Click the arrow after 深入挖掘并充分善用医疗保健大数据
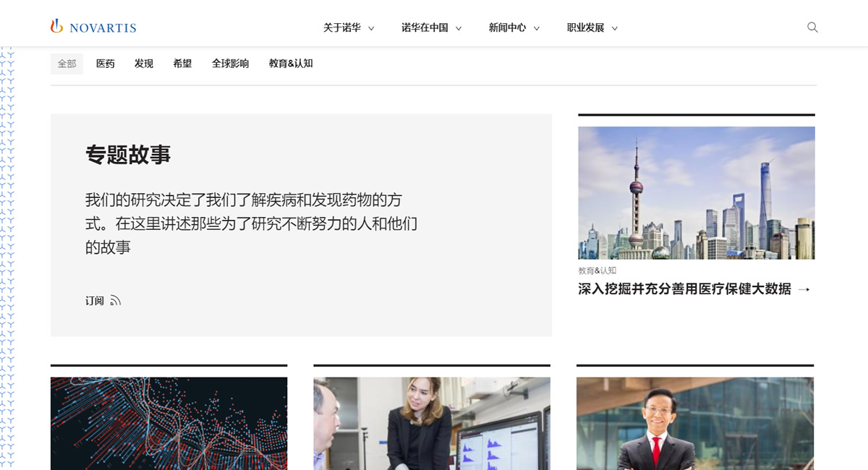This screenshot has height=470, width=868. 804,289
